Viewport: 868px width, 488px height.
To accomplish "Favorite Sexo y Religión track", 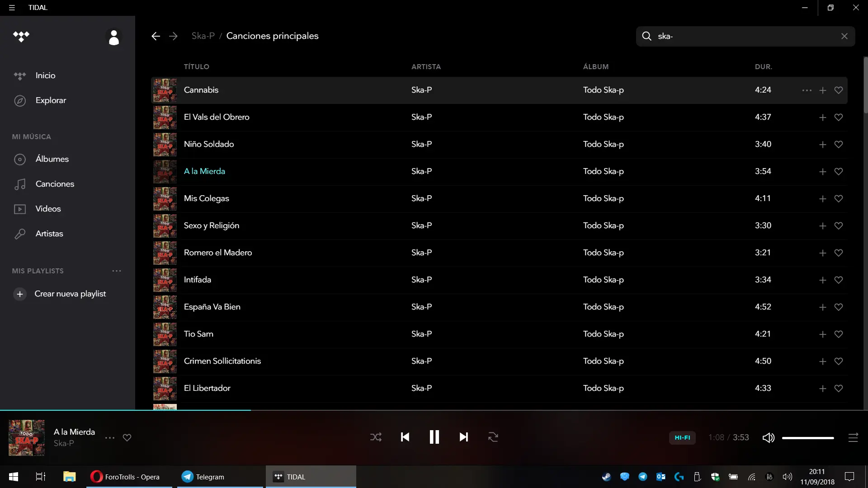I will click(839, 226).
